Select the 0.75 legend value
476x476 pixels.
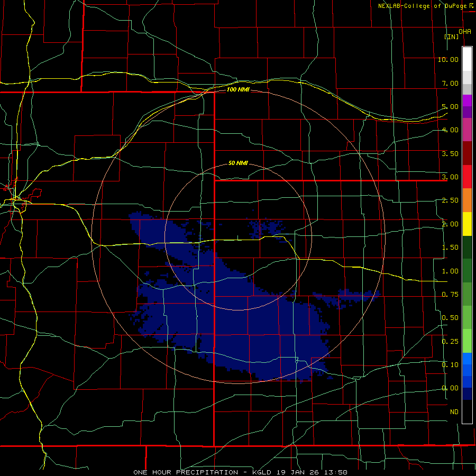450,295
